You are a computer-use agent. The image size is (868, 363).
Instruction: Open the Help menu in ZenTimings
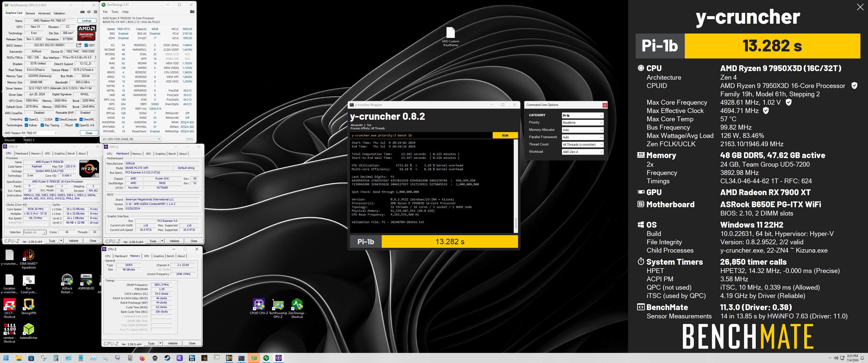pos(125,12)
